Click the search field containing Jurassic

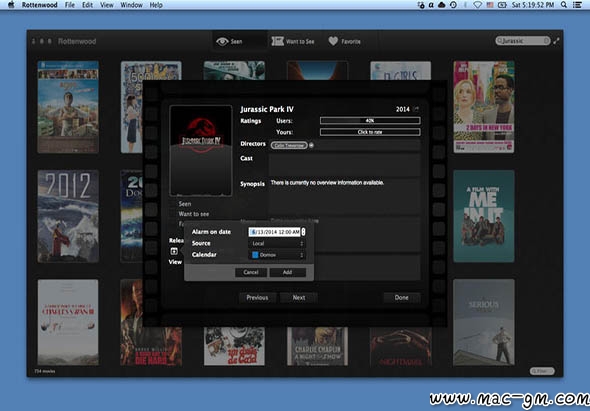[523, 41]
